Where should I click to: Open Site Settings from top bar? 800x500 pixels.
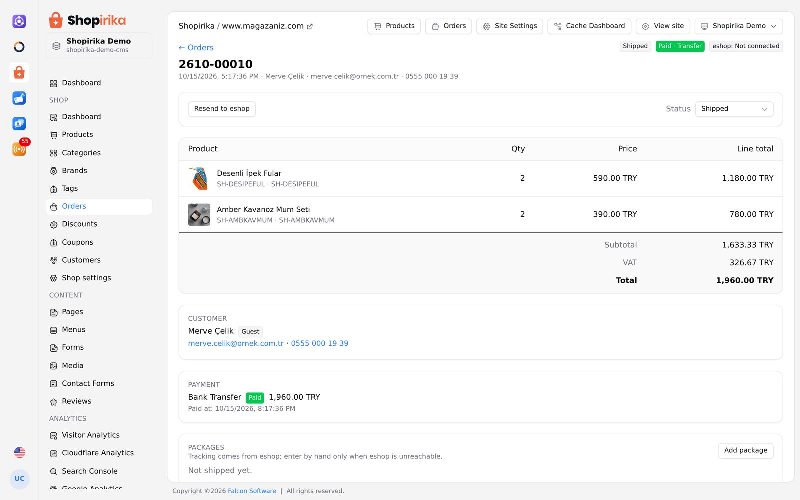(510, 26)
